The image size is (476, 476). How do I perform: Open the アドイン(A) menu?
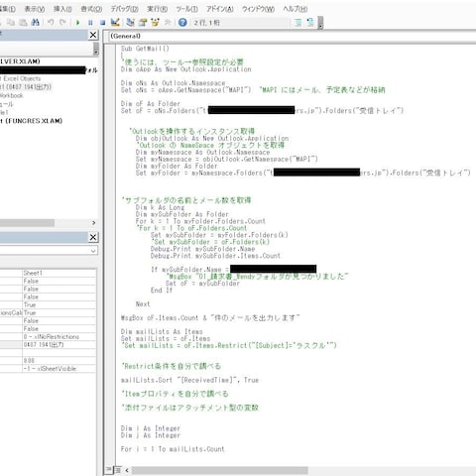click(220, 9)
